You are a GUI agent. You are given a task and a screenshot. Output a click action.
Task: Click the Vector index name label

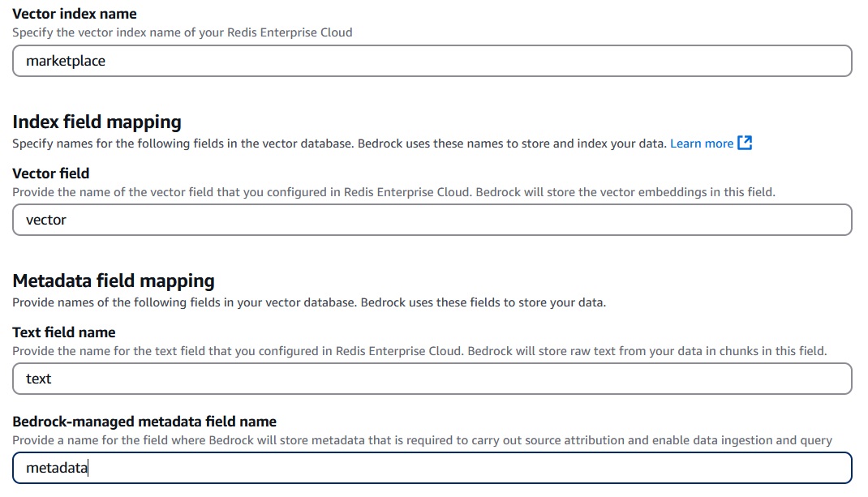click(x=75, y=13)
